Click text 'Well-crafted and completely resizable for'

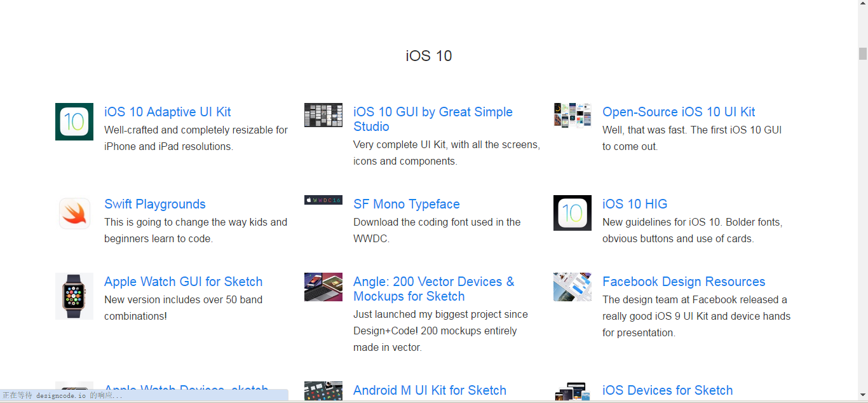tap(196, 130)
